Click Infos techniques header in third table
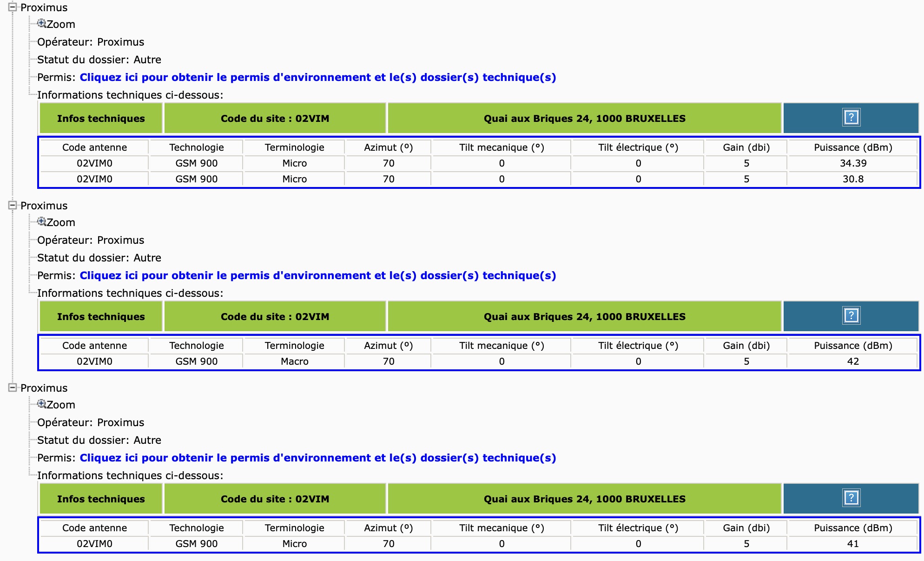924x561 pixels. 101,499
